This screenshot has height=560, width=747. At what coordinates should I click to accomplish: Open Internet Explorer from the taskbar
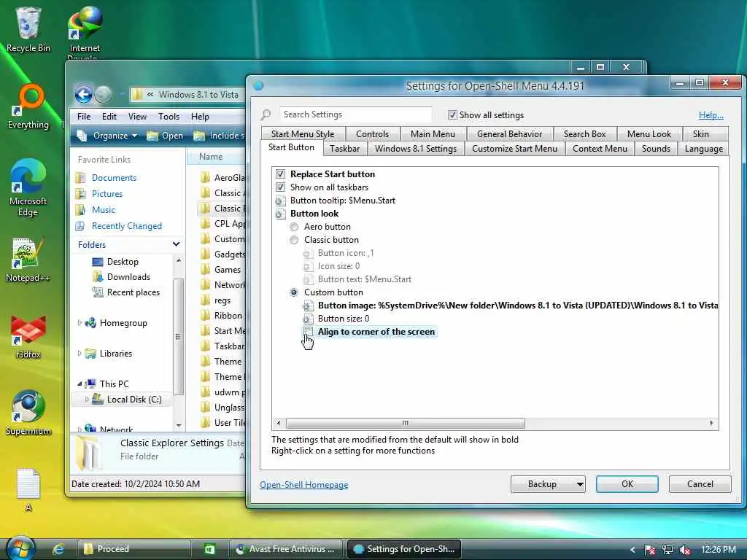[58, 549]
